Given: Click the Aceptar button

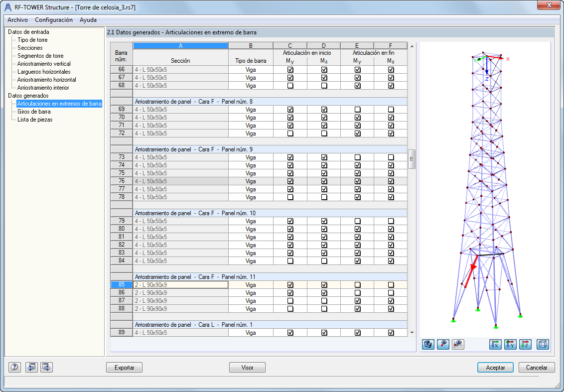Looking at the screenshot, I should point(495,368).
